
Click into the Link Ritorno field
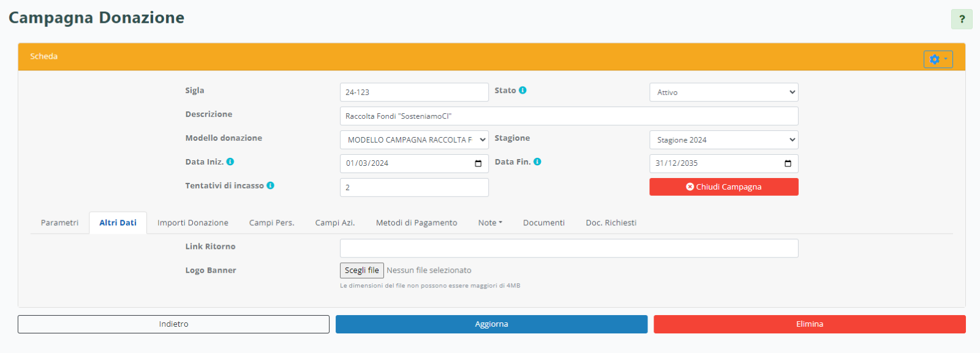point(568,248)
